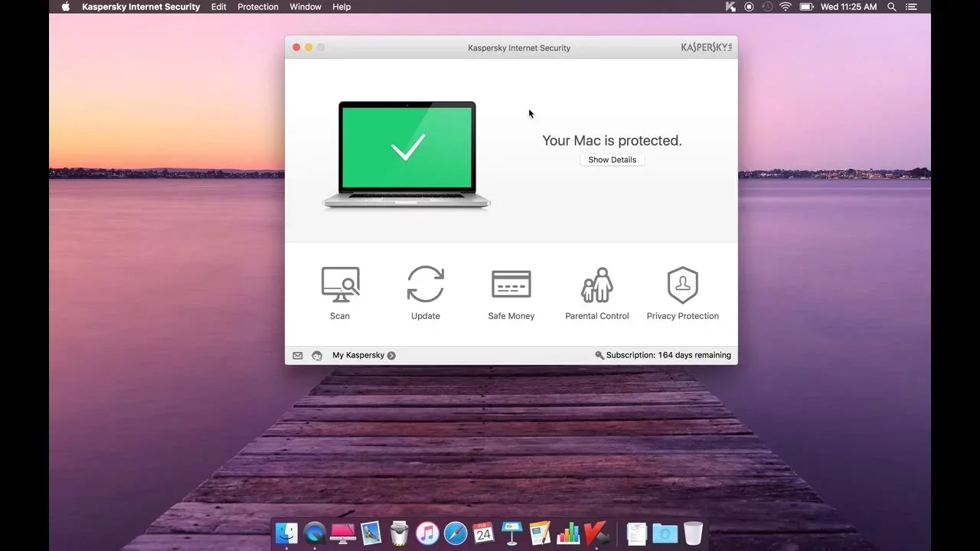Open the Apple menu
Image resolution: width=980 pixels, height=551 pixels.
[x=66, y=7]
